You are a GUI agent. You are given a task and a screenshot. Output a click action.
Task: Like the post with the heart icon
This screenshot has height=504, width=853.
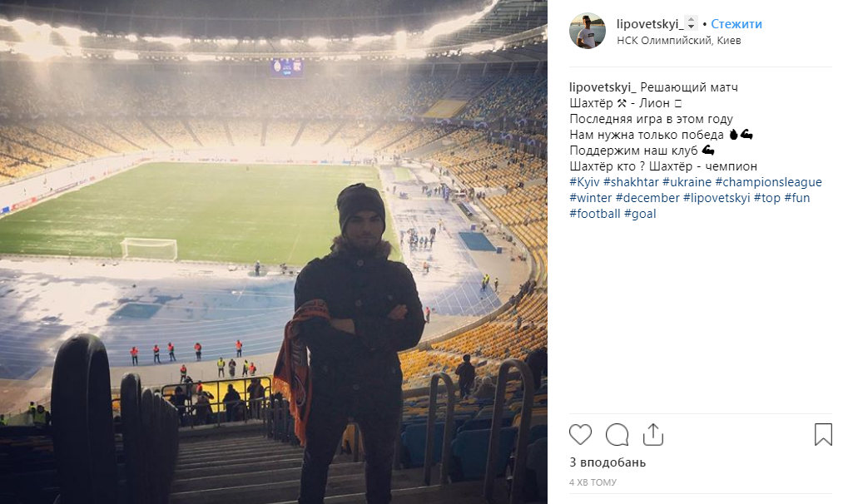(581, 434)
